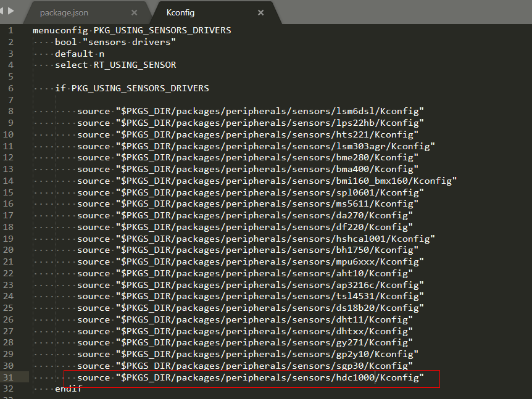
Task: Click the ms5611/Kconfig source line
Action: click(x=247, y=204)
